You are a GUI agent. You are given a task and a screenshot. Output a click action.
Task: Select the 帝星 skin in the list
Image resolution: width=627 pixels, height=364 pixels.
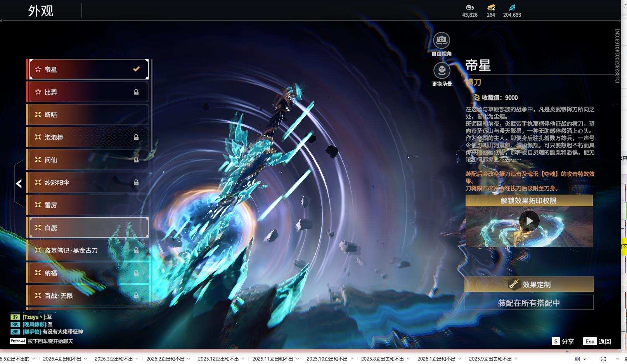89,69
